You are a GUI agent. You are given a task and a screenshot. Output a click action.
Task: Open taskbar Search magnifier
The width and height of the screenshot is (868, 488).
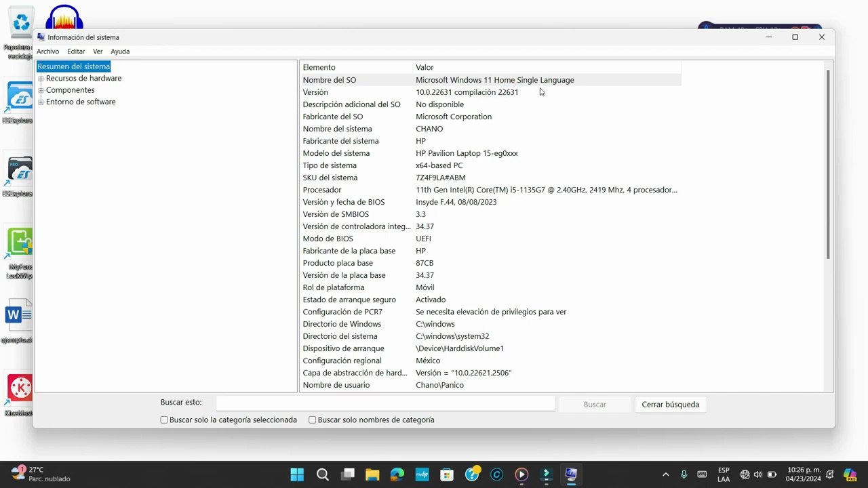[323, 474]
